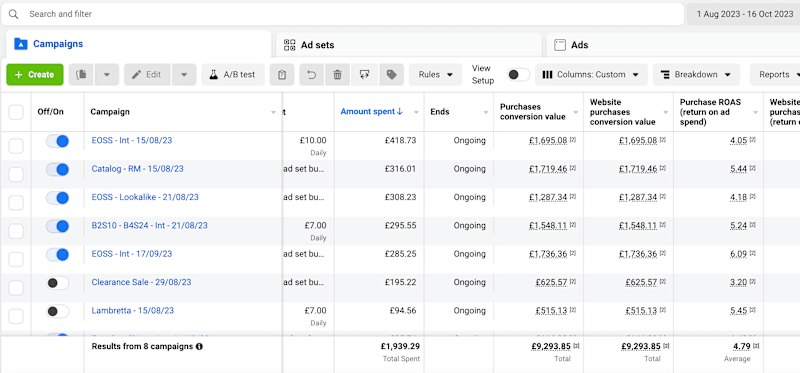Tick checkbox for Lambretta - 15/08/23
The height and width of the screenshot is (373, 800).
coord(16,316)
